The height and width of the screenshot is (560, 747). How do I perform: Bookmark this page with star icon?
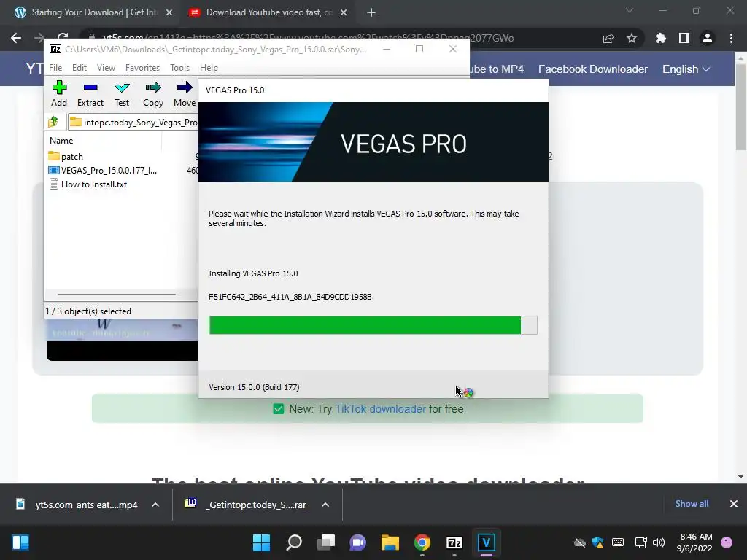point(632,38)
